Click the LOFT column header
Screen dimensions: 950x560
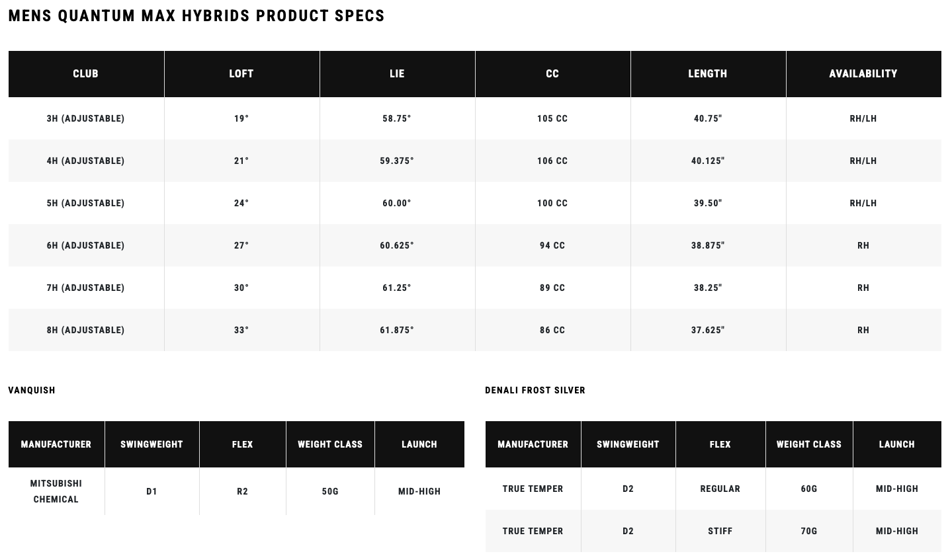pos(241,74)
